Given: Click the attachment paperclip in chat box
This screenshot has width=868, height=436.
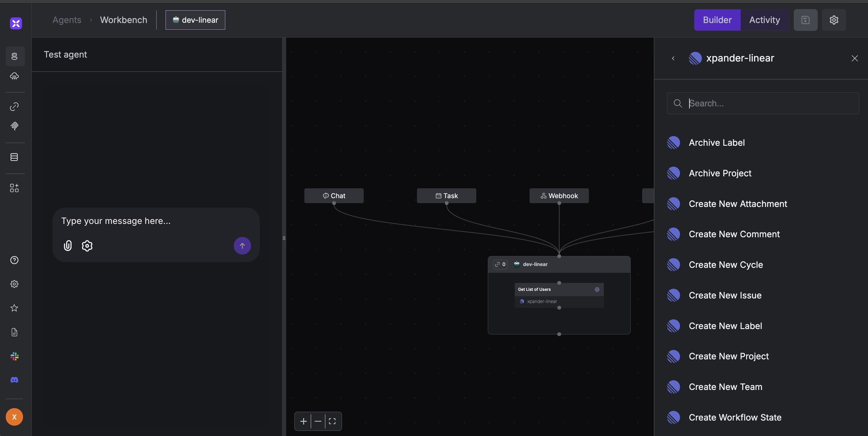Looking at the screenshot, I should pyautogui.click(x=68, y=245).
